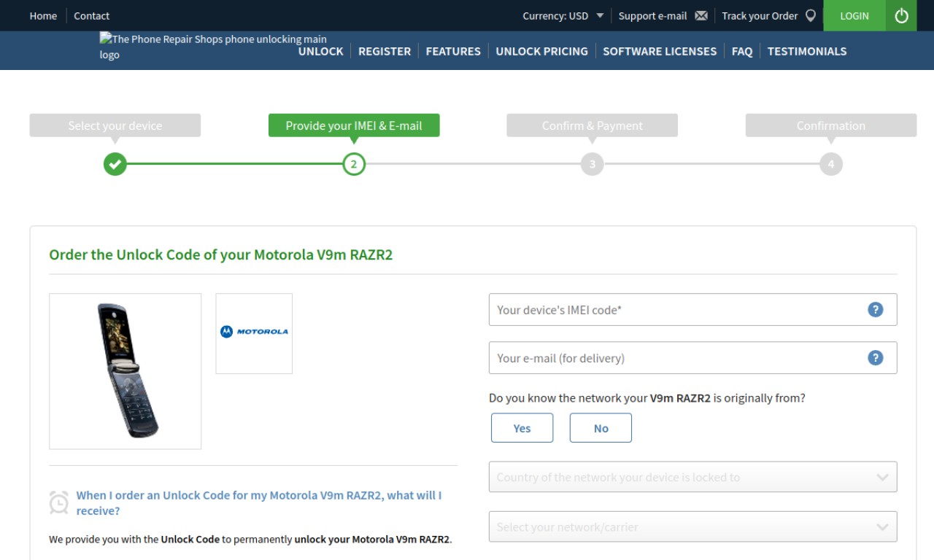Click The Phone Repair Shops main logo
934x560 pixels.
click(213, 47)
